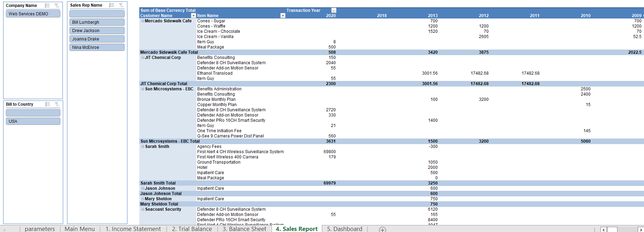Toggle the Bill Lumbergh slicer item

point(97,22)
